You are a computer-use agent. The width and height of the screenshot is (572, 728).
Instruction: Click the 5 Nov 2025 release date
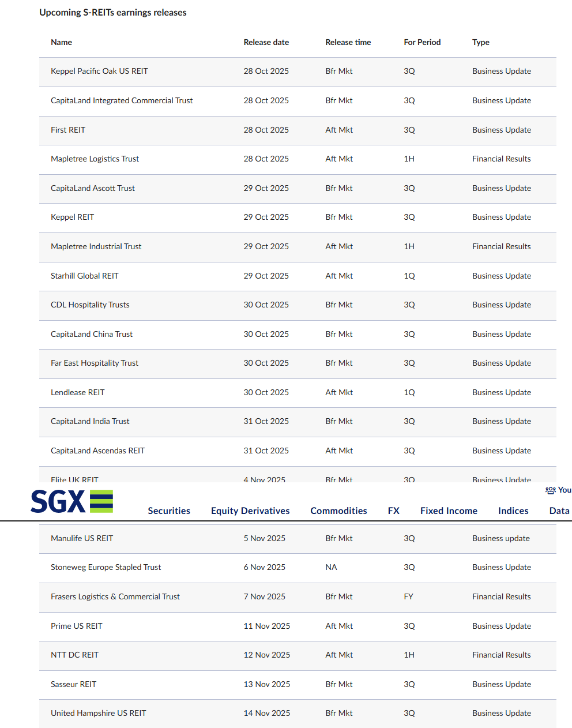tap(264, 538)
